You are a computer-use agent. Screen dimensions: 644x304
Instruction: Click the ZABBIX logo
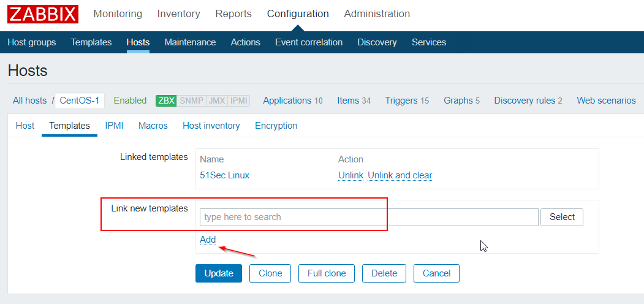(43, 14)
